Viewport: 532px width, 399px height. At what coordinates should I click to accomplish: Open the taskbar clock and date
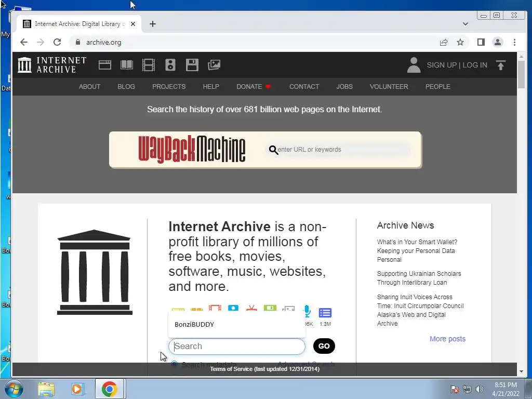click(x=506, y=389)
